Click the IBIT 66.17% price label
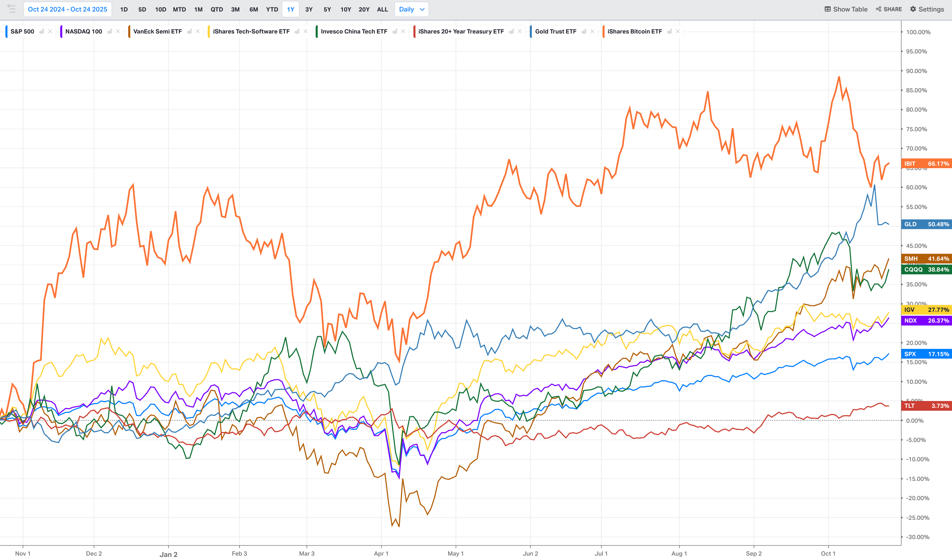952x560 pixels. click(x=926, y=164)
